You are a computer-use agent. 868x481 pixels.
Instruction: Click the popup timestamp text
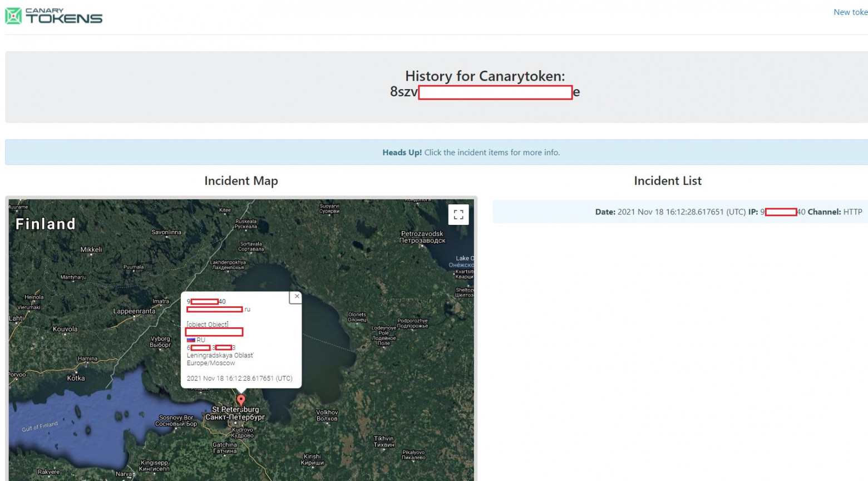239,378
